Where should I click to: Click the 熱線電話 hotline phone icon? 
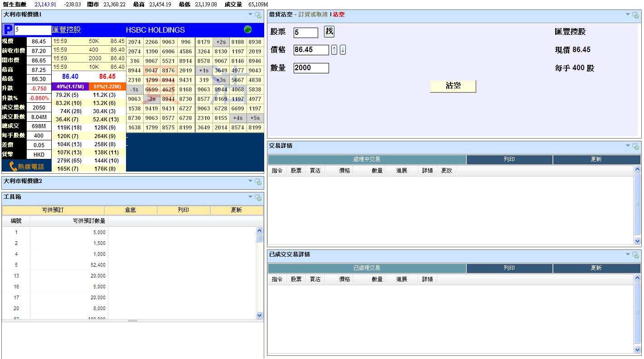(x=14, y=166)
